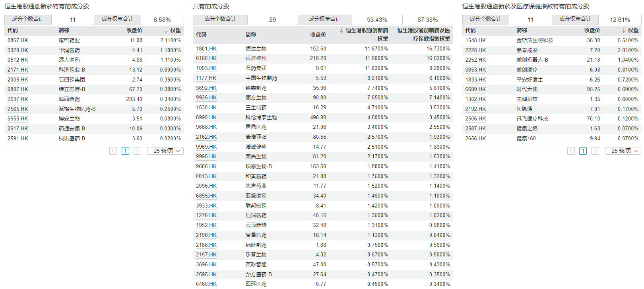Open stock code 9606.HK link
This screenshot has height=289, width=644.
point(206,167)
